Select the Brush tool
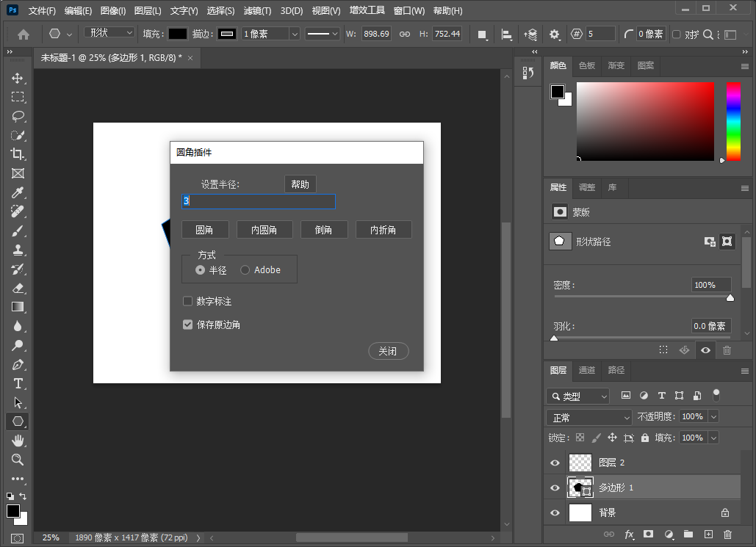The height and width of the screenshot is (547, 756). point(18,231)
